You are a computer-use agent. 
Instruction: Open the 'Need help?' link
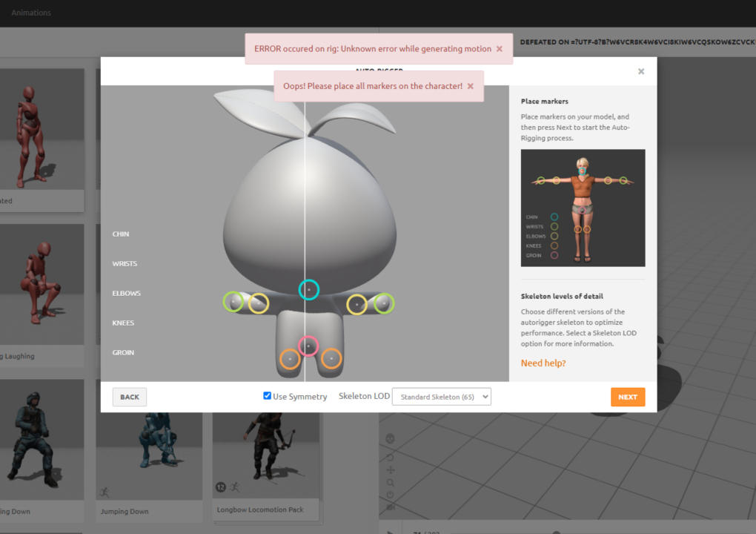[x=543, y=363]
